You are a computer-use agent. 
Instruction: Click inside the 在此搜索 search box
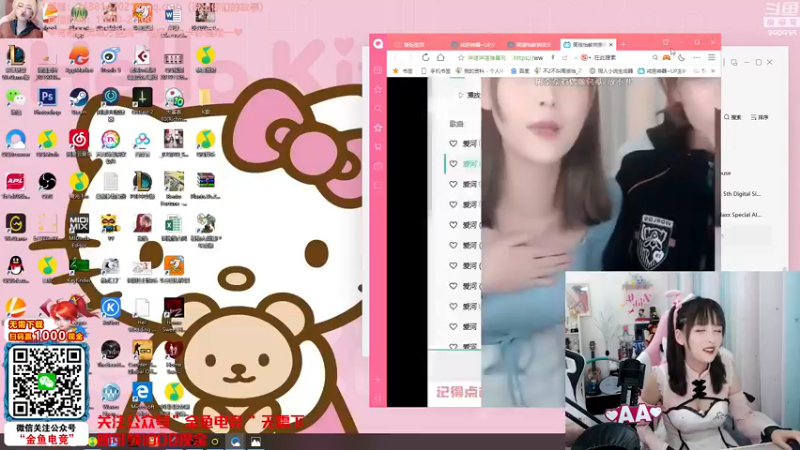pos(621,58)
